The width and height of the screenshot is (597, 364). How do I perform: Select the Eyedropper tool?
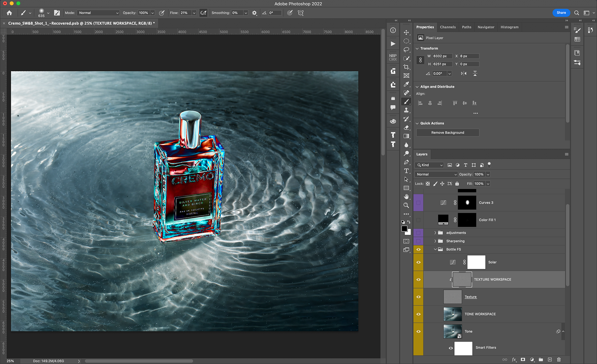tap(406, 84)
